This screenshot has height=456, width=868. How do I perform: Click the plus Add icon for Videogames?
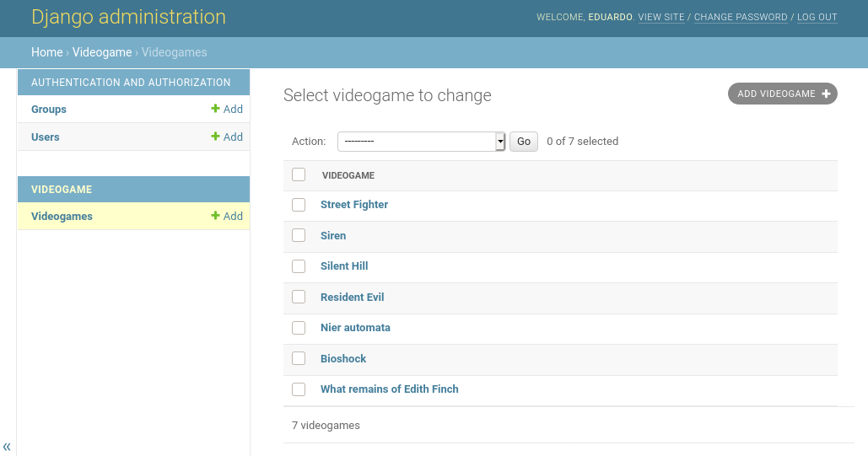click(216, 217)
